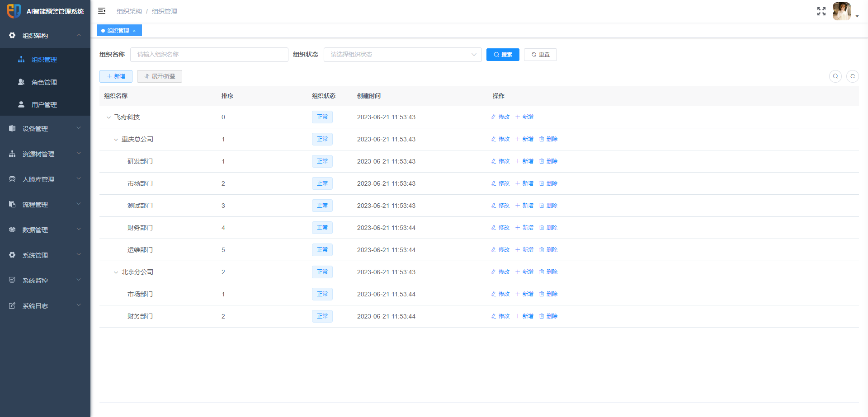
Task: Click 修改 for 运维部门
Action: point(500,250)
